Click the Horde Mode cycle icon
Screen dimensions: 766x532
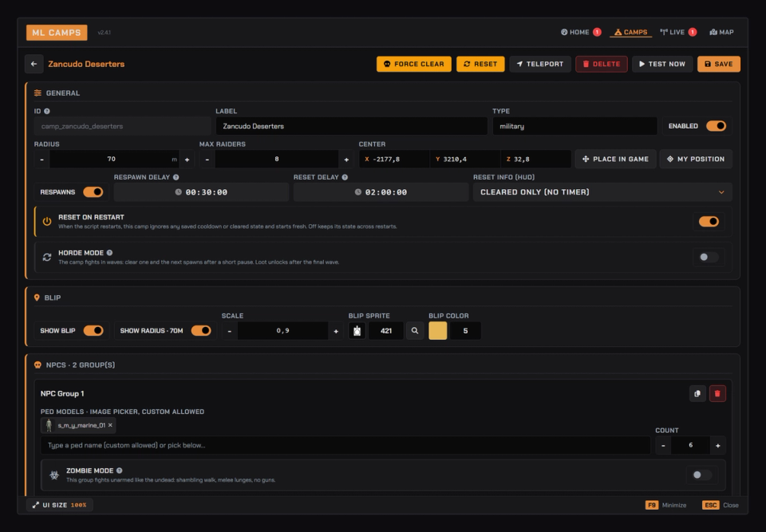pos(47,258)
